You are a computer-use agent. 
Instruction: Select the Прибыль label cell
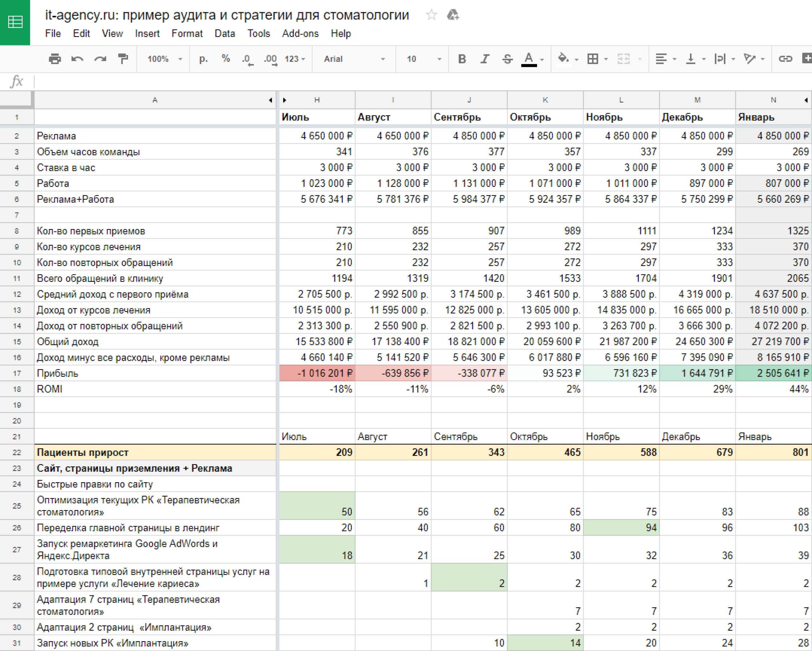click(x=155, y=373)
